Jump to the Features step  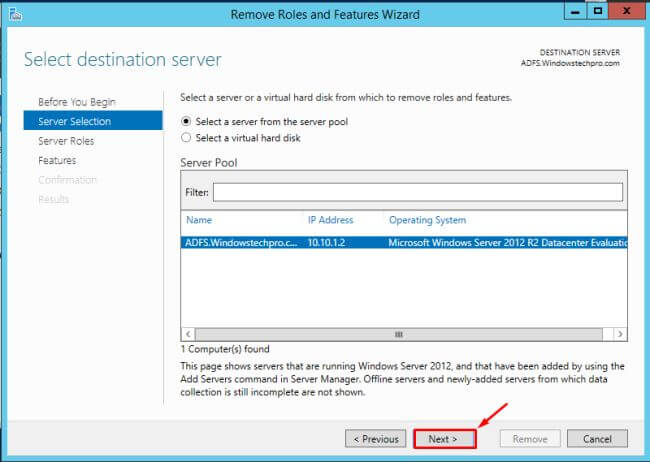point(57,160)
